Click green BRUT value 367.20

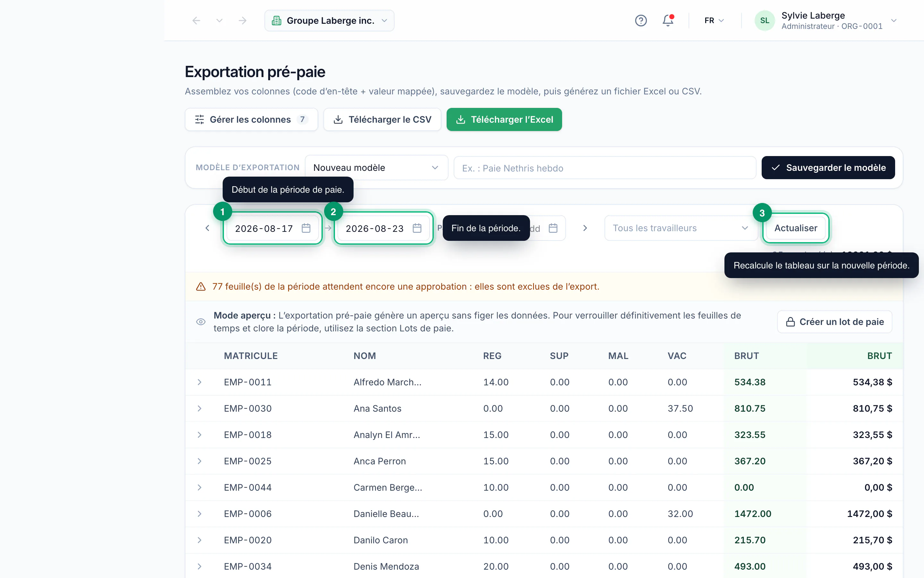[x=750, y=461]
